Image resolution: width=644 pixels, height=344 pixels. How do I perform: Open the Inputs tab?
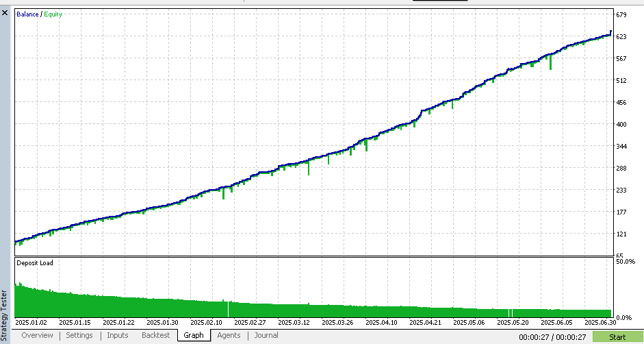tap(117, 335)
